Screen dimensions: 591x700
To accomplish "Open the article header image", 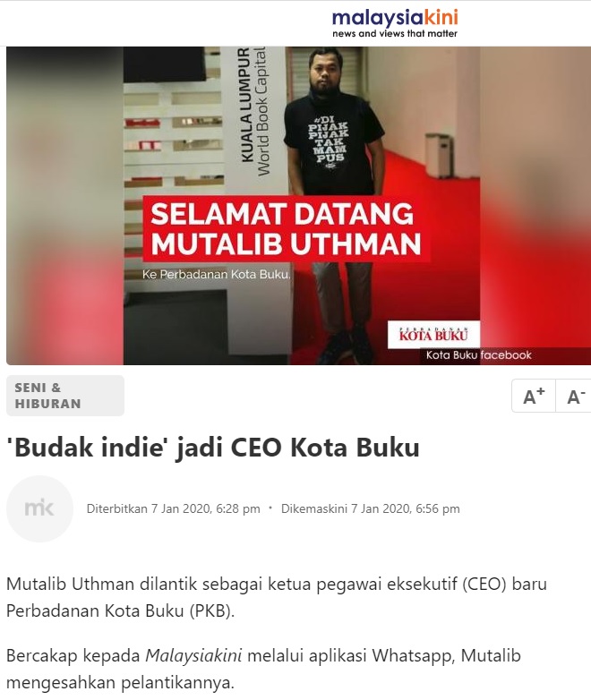I will click(298, 206).
